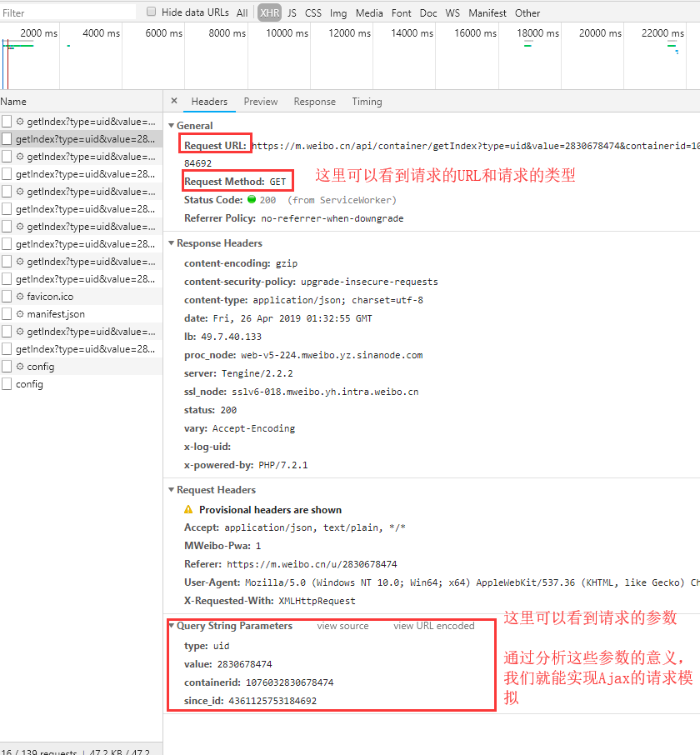Filter requests by Other
The image size is (700, 755).
click(x=527, y=13)
